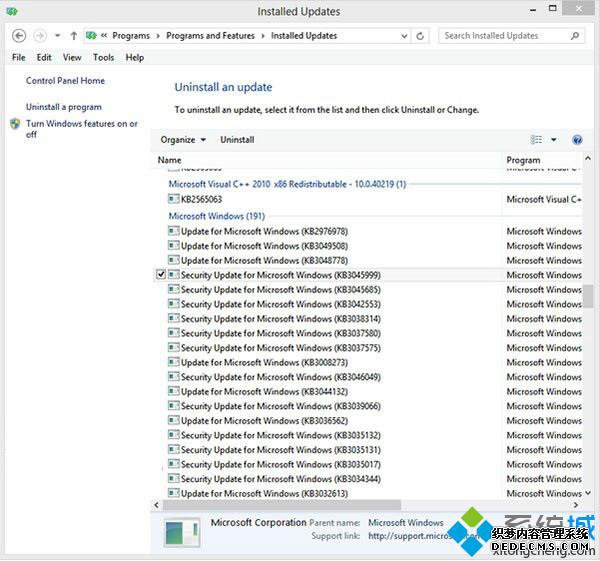Click icon of Security Update KB3035017
Image resolution: width=600 pixels, height=561 pixels.
[174, 464]
